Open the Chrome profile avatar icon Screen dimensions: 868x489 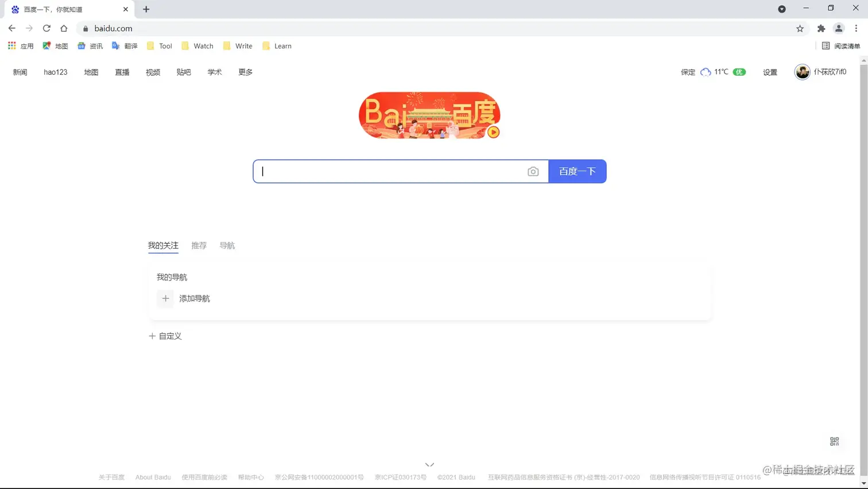[839, 29]
